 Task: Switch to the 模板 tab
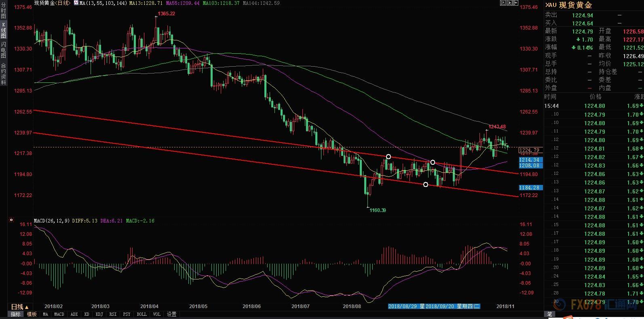tap(32, 314)
